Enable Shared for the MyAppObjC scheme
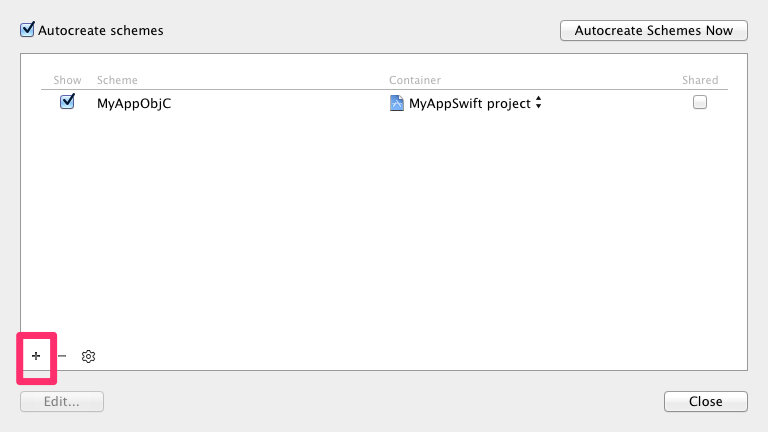This screenshot has height=432, width=768. [700, 102]
